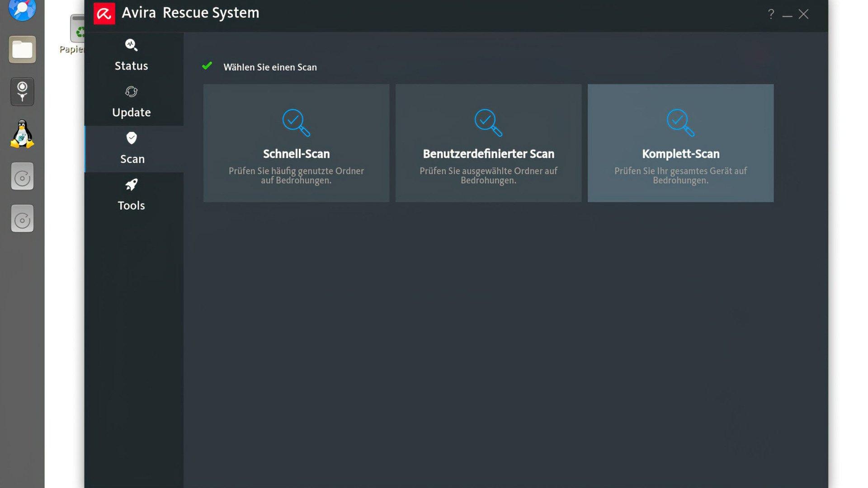868x488 pixels.
Task: Select the Scan sidebar item
Action: coord(134,149)
